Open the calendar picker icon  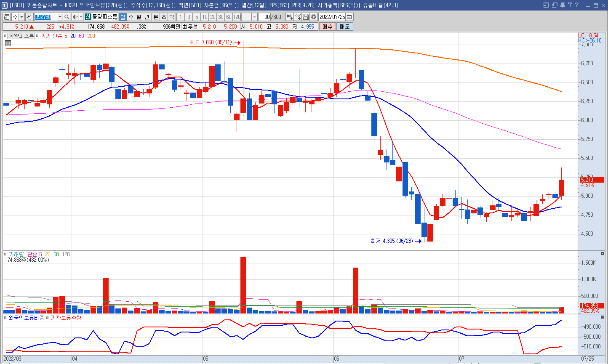[349, 17]
